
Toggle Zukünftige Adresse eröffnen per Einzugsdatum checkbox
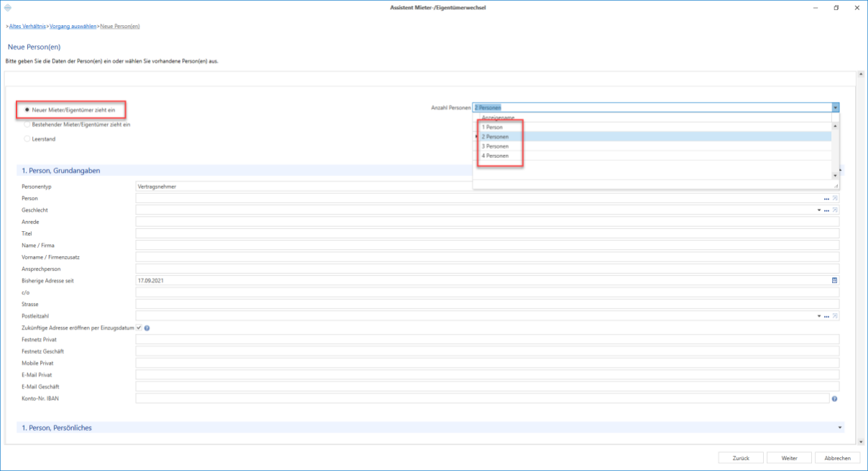click(139, 328)
